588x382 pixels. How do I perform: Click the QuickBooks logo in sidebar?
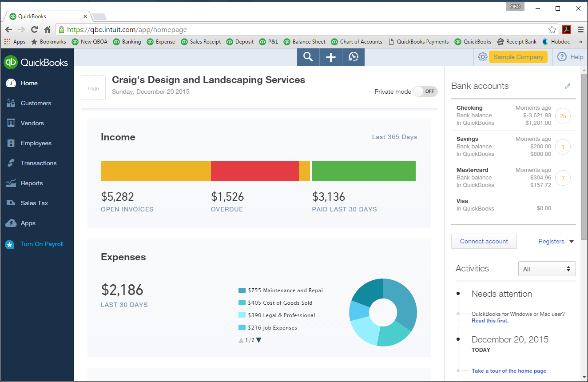coord(36,62)
